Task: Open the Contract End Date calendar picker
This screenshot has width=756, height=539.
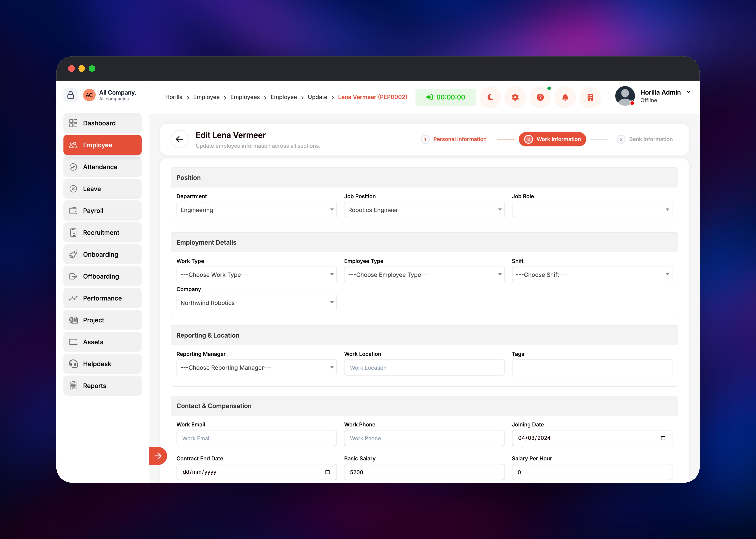Action: coord(327,472)
